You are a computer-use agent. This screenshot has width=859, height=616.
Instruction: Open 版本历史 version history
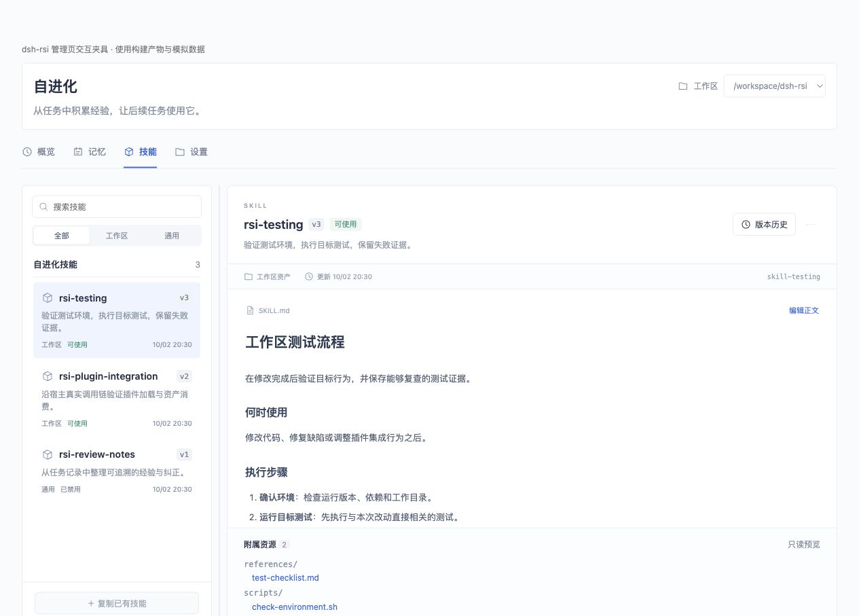pos(764,224)
